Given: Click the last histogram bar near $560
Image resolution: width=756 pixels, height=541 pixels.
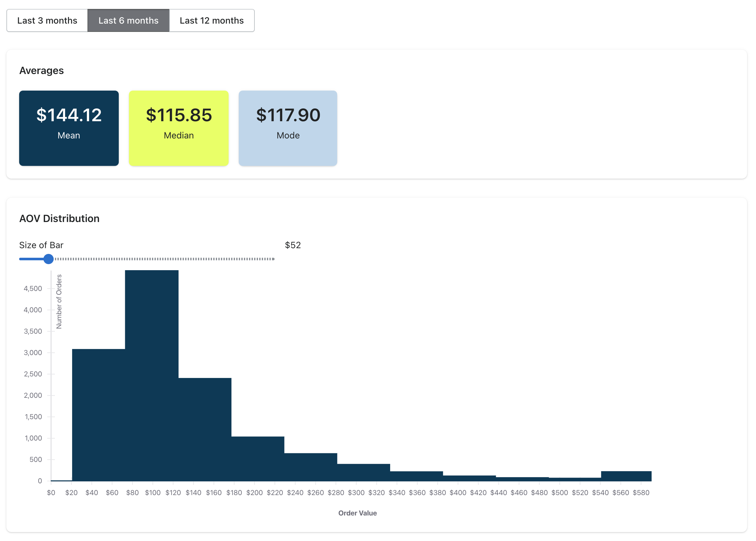Looking at the screenshot, I should [626, 476].
